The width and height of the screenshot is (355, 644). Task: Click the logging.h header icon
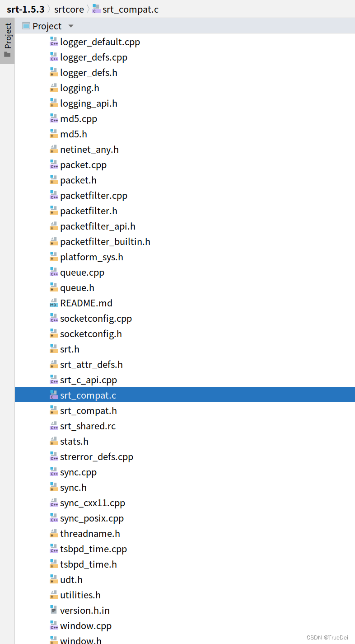(54, 88)
